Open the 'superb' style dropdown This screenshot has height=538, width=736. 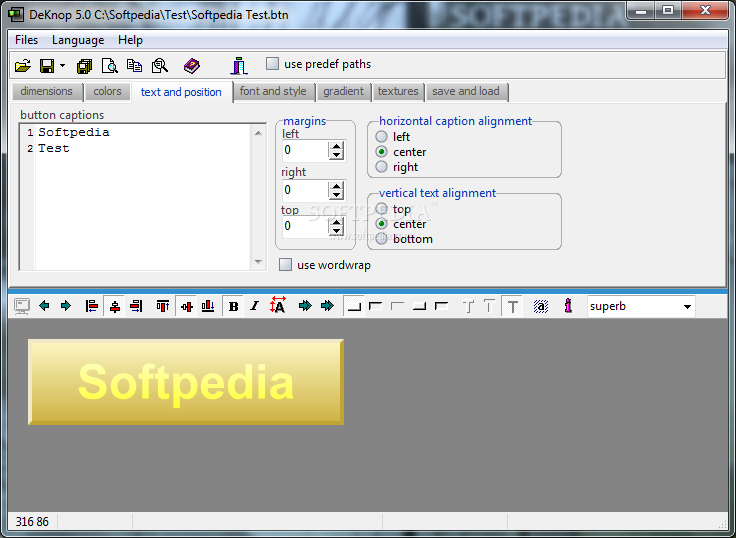click(687, 307)
